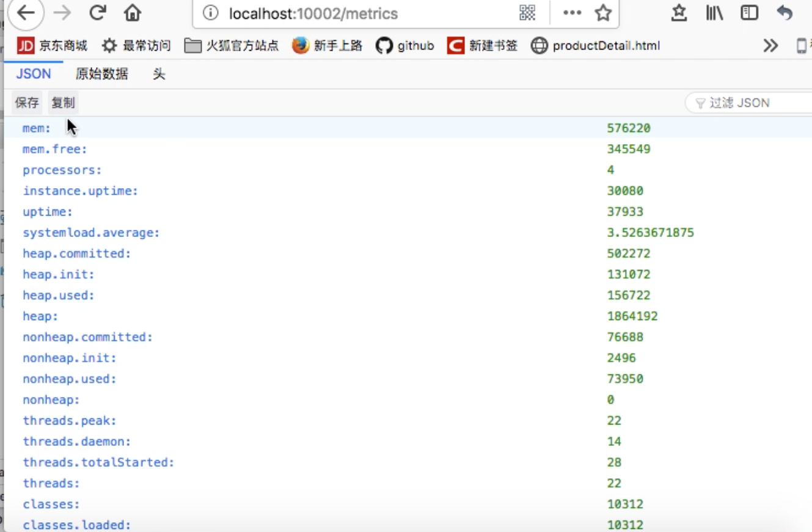Open the 新建书签 bookmark
The height and width of the screenshot is (532, 812).
tap(482, 45)
